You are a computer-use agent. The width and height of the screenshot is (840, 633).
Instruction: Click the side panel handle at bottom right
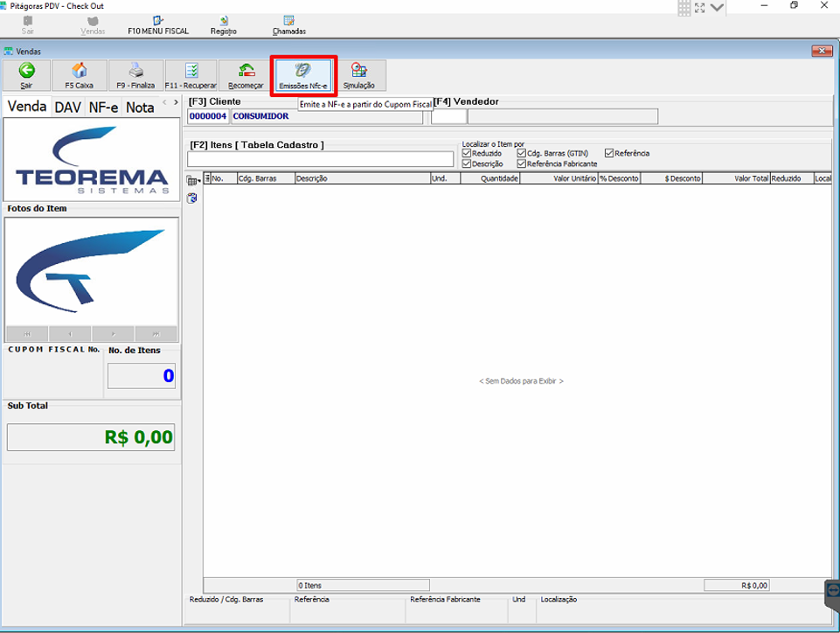(832, 595)
